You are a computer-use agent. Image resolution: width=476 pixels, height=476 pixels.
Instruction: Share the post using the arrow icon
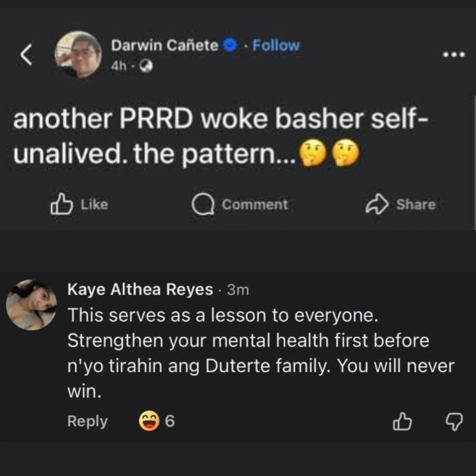(376, 204)
